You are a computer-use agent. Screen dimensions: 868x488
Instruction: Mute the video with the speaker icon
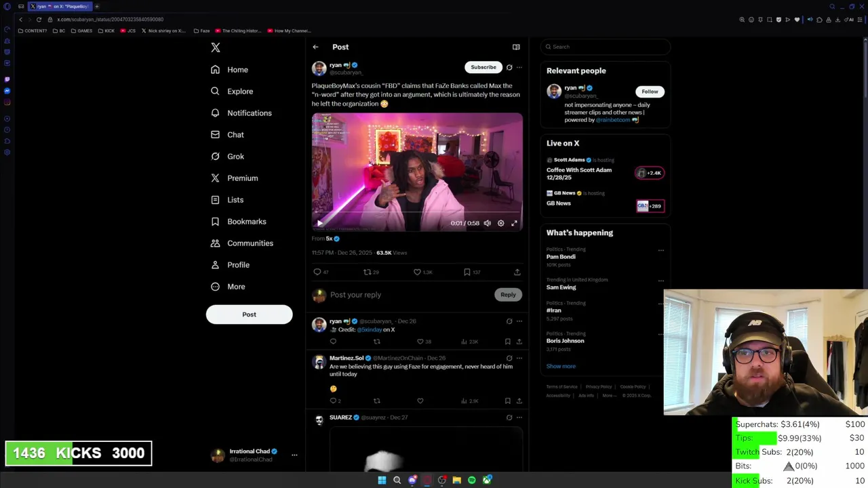click(487, 223)
